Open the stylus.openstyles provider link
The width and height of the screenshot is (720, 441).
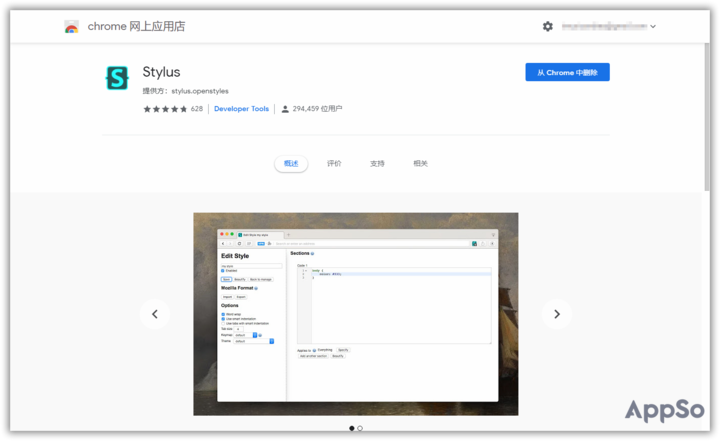200,91
